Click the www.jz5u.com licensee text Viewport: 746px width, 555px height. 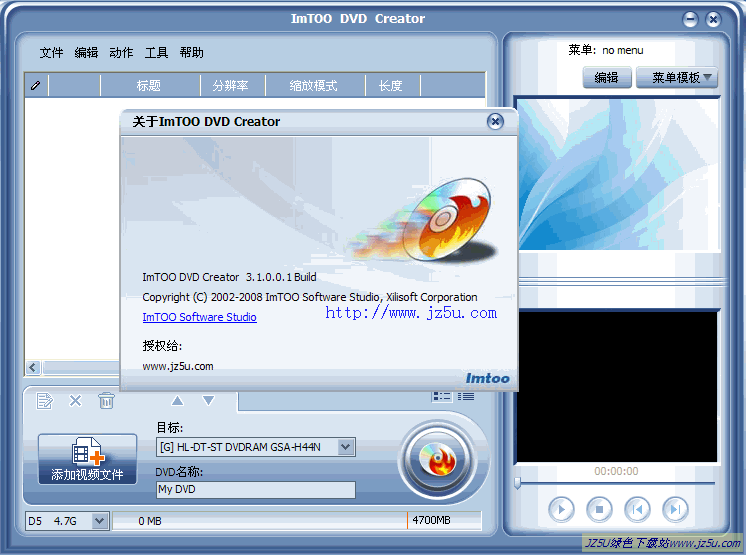pyautogui.click(x=178, y=366)
